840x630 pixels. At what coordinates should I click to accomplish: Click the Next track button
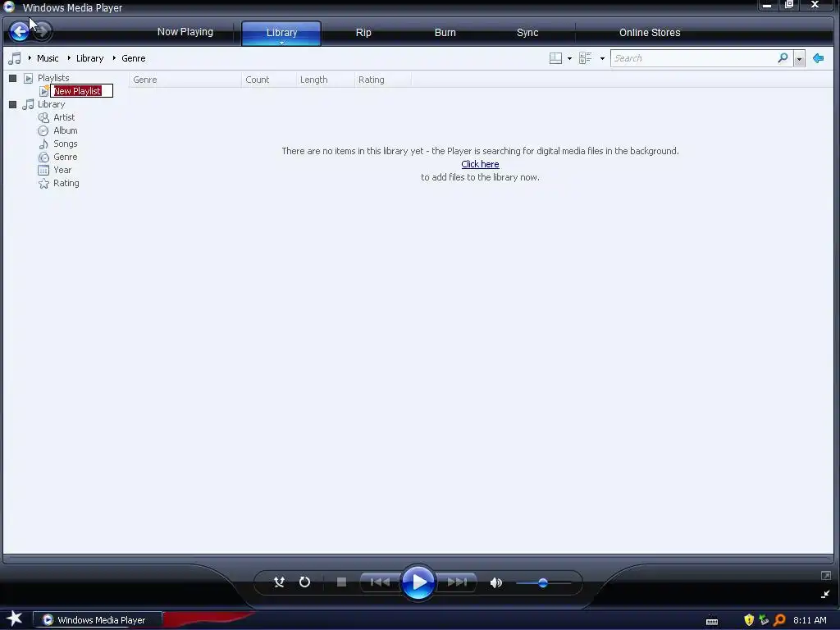click(456, 582)
